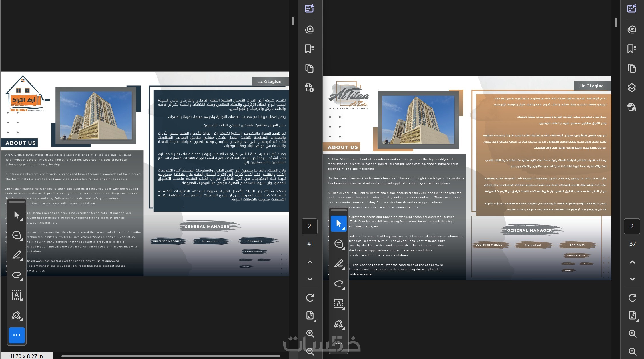
Task: Open comments panel in right document sidebar
Action: [632, 29]
